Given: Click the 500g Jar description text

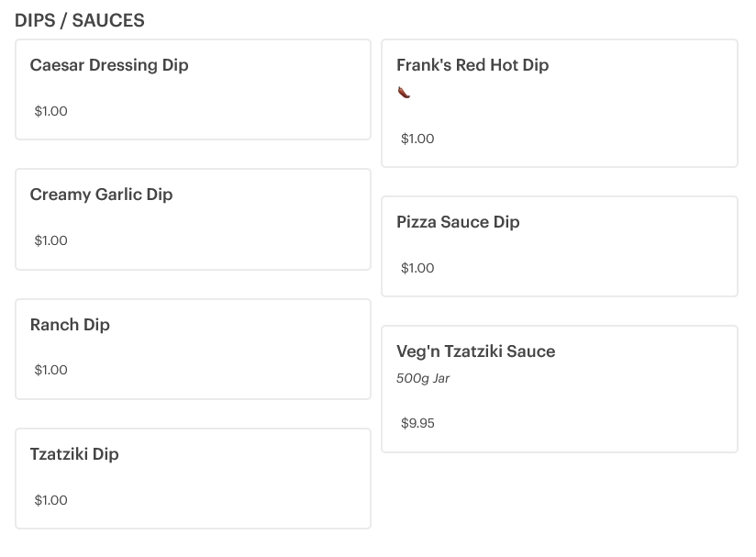Looking at the screenshot, I should pyautogui.click(x=423, y=378).
